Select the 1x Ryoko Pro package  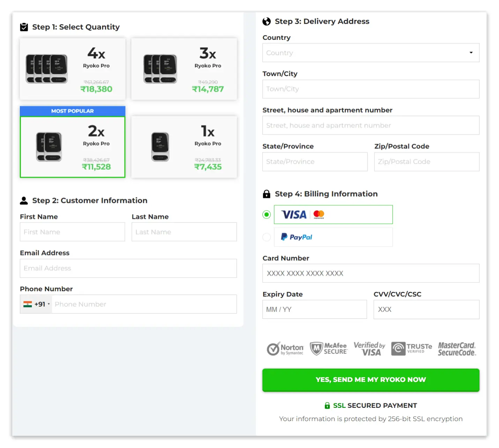click(184, 147)
